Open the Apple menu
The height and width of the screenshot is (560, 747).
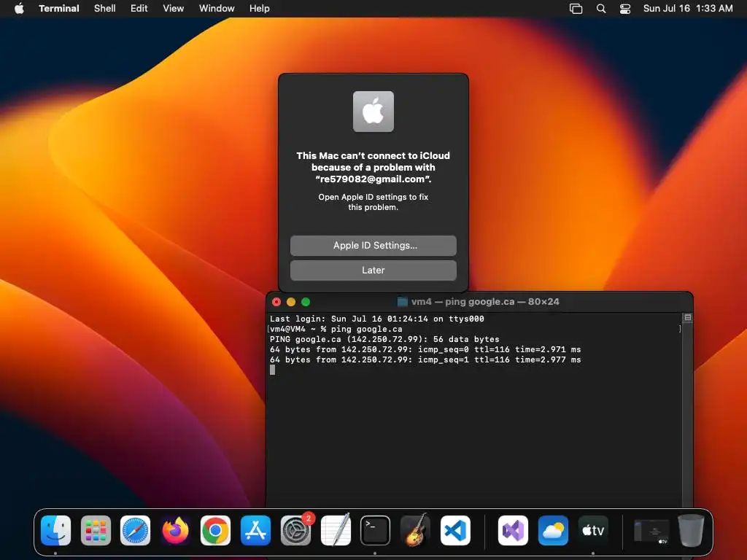pyautogui.click(x=19, y=8)
